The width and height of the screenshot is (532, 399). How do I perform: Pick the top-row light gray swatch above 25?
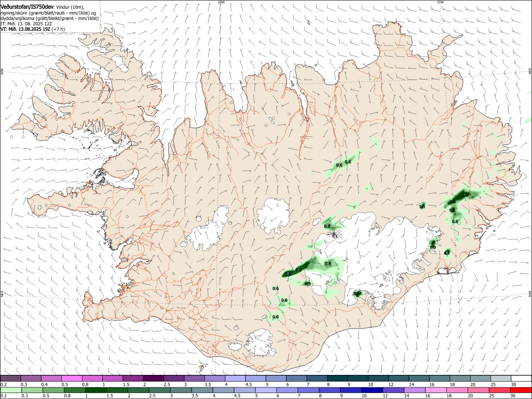[501, 379]
